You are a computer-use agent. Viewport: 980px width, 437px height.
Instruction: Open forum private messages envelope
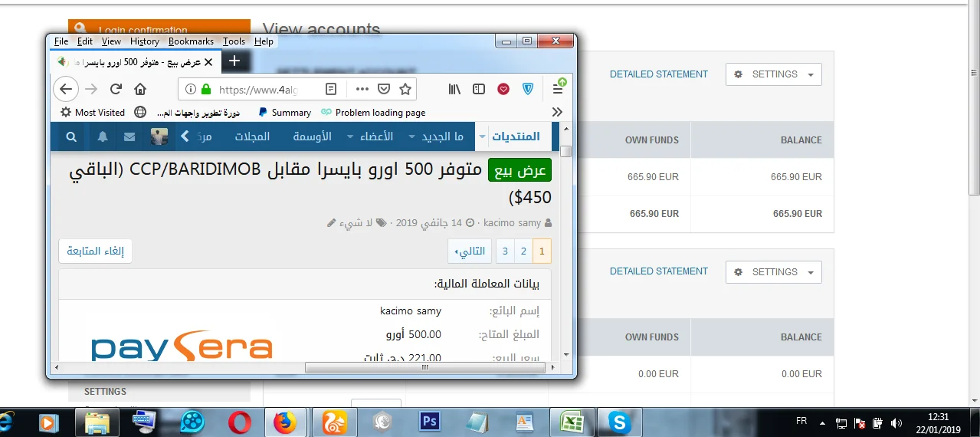click(x=129, y=137)
